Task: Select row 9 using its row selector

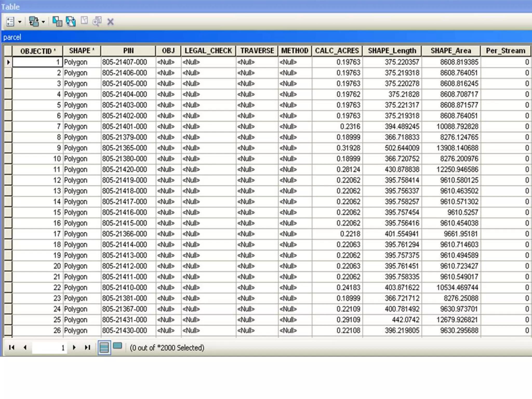Action: tap(8, 148)
